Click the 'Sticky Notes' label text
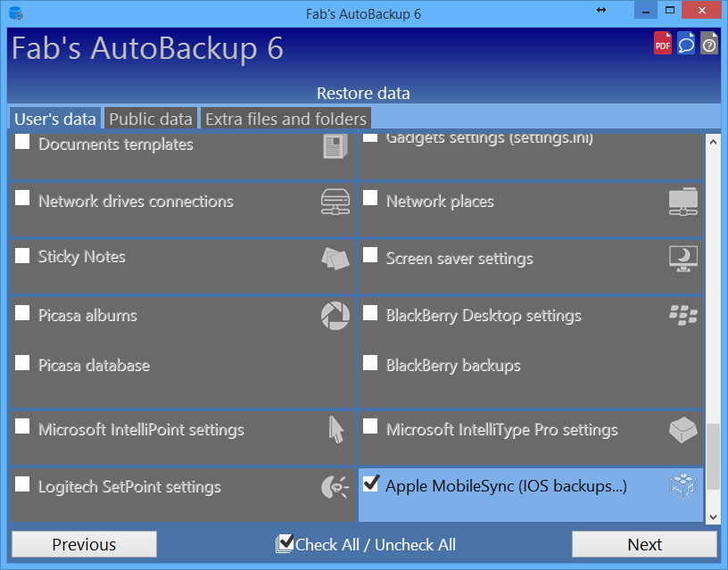 tap(82, 257)
